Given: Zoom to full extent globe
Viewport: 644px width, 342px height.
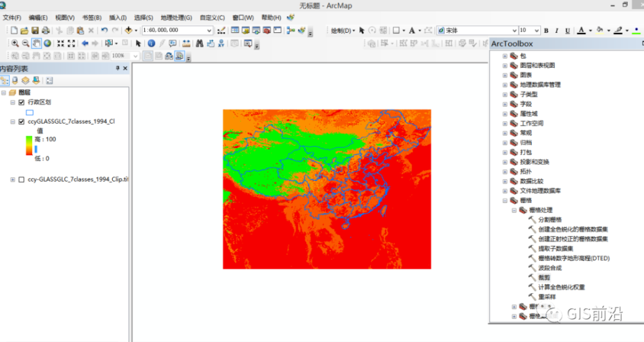Looking at the screenshot, I should 47,44.
